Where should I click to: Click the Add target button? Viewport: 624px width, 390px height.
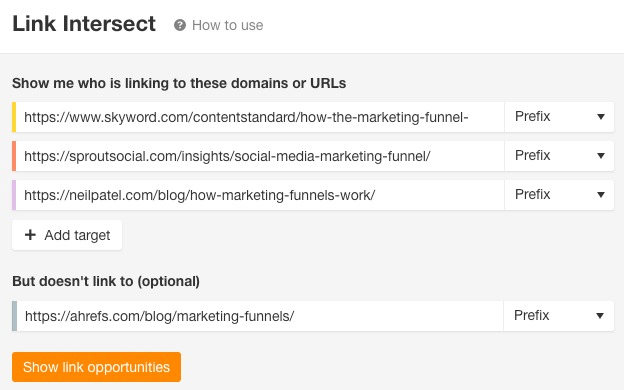(x=67, y=235)
